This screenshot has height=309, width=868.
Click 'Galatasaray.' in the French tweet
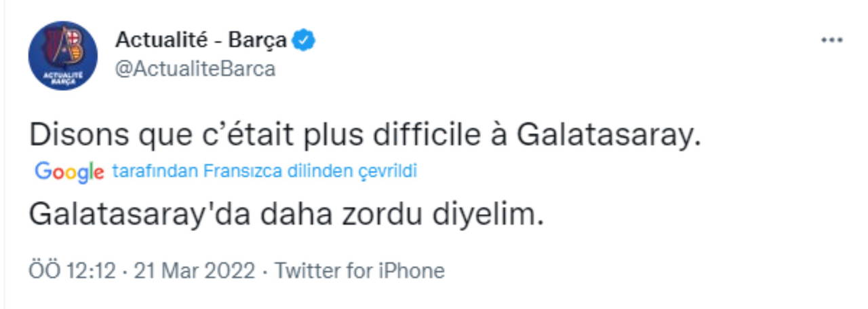tap(608, 137)
